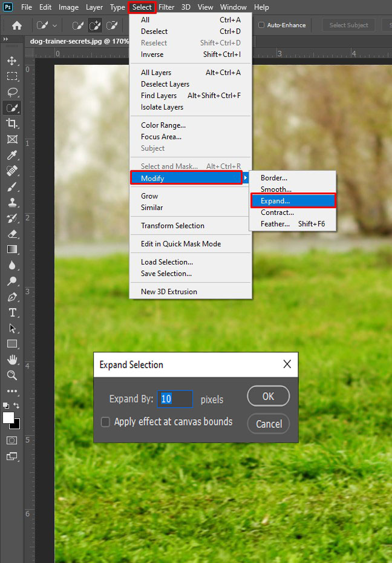Select the History Brush tool
Viewport: 392px width, 563px height.
point(12,218)
